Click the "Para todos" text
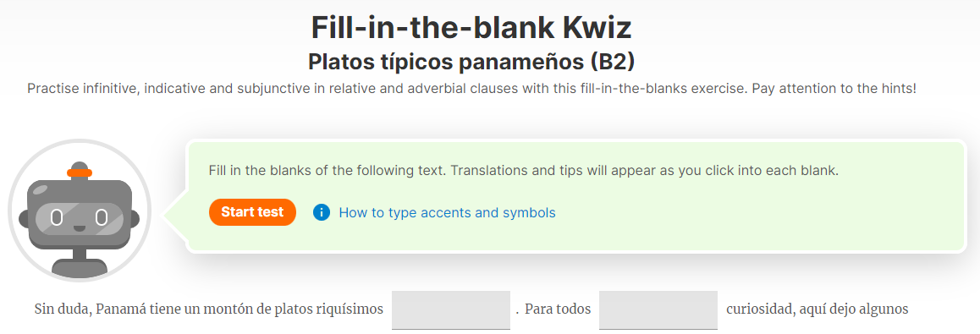The height and width of the screenshot is (334, 980). 558,309
